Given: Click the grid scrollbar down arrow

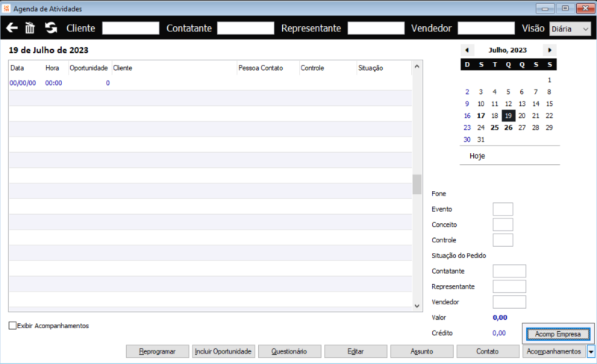Looking at the screenshot, I should pos(417,306).
